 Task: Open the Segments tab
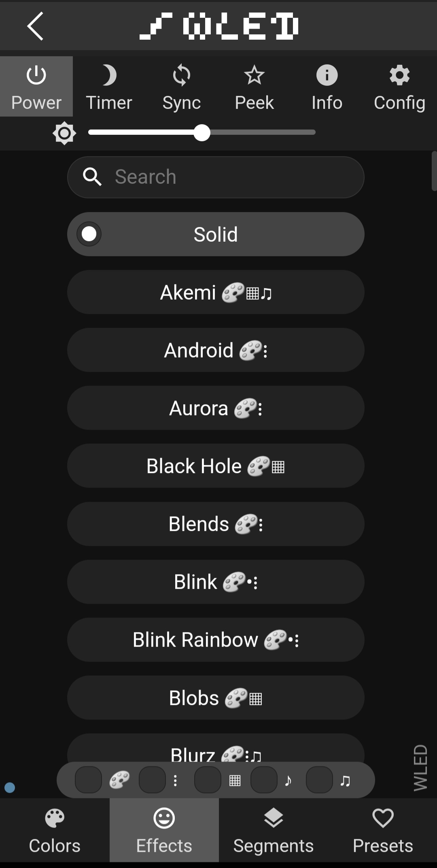coord(274,830)
